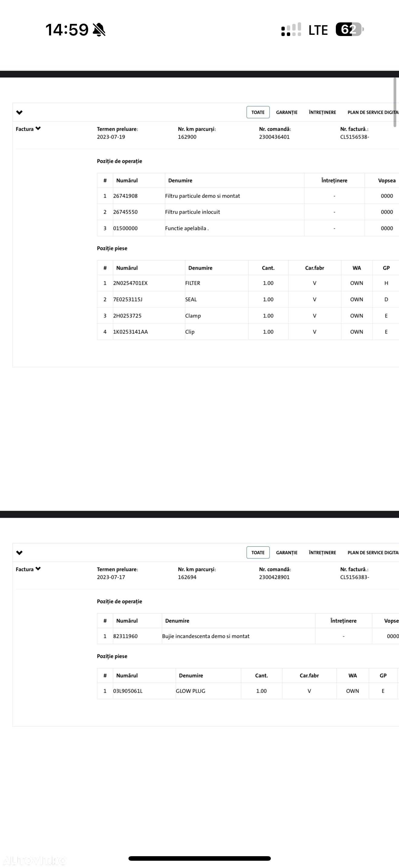Image resolution: width=399 pixels, height=868 pixels.
Task: Select operation number 01500000
Action: (125, 228)
